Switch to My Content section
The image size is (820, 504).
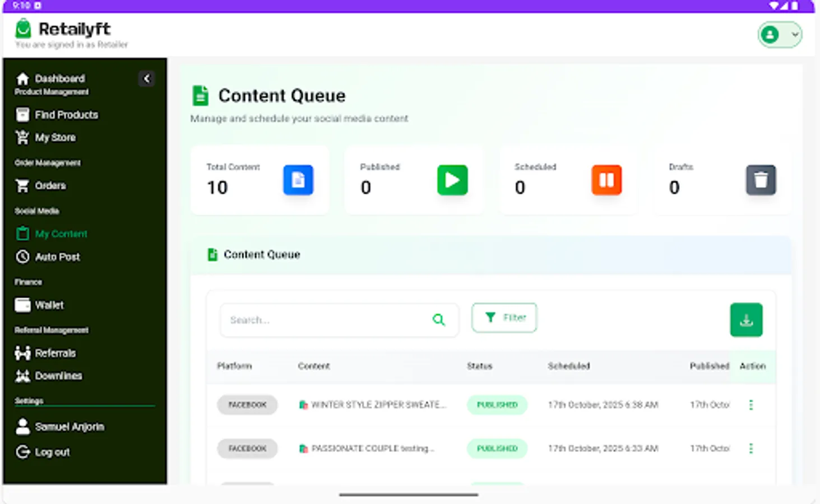(62, 234)
